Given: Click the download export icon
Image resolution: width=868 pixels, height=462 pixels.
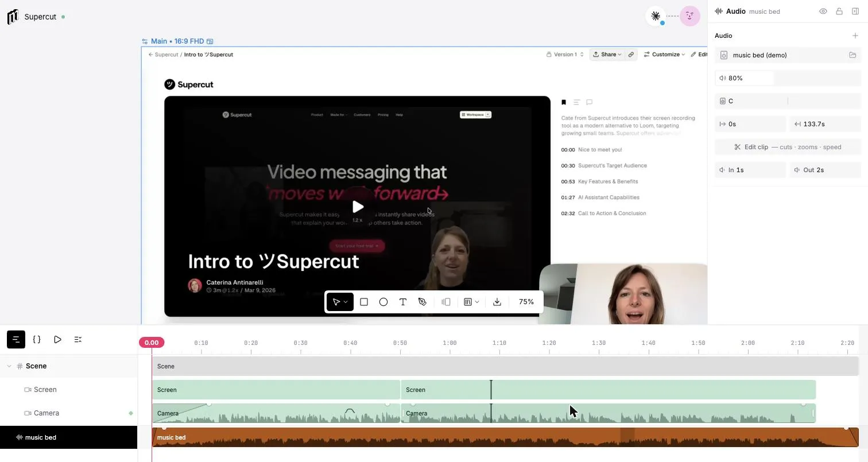Looking at the screenshot, I should point(497,302).
